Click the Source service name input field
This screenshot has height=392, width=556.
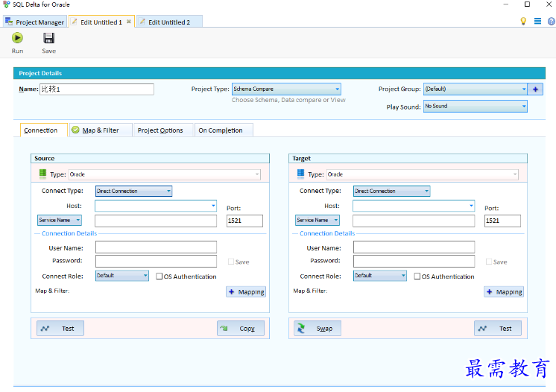click(156, 221)
